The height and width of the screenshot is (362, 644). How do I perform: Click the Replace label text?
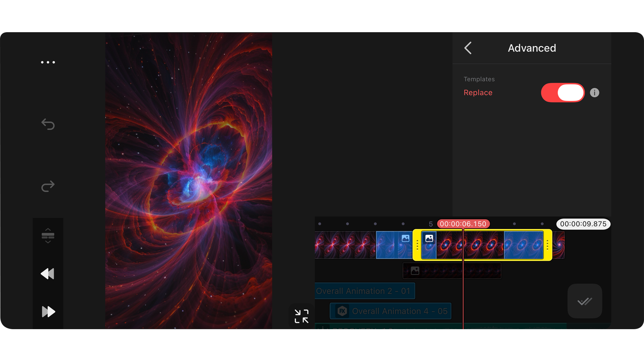pyautogui.click(x=478, y=93)
